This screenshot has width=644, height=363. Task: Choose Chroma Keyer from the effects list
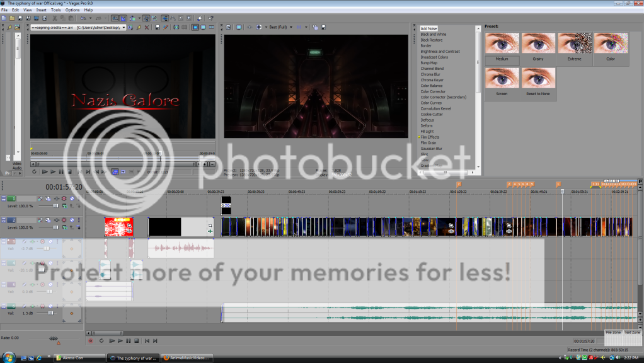tap(432, 80)
